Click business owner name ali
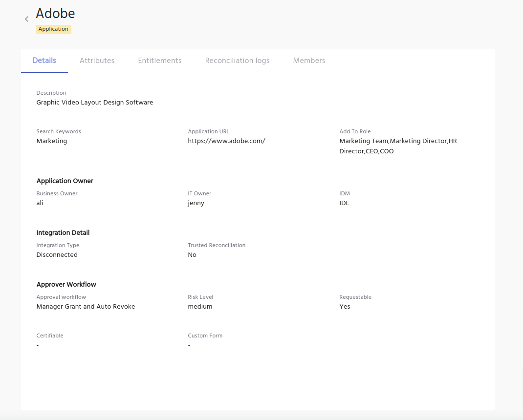Screen dimensions: 523x420 [x=40, y=203]
